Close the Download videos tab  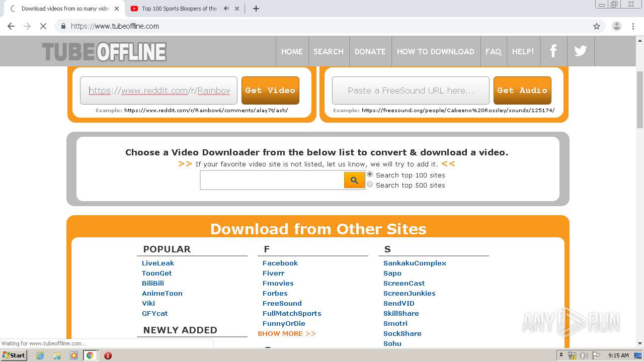(117, 9)
